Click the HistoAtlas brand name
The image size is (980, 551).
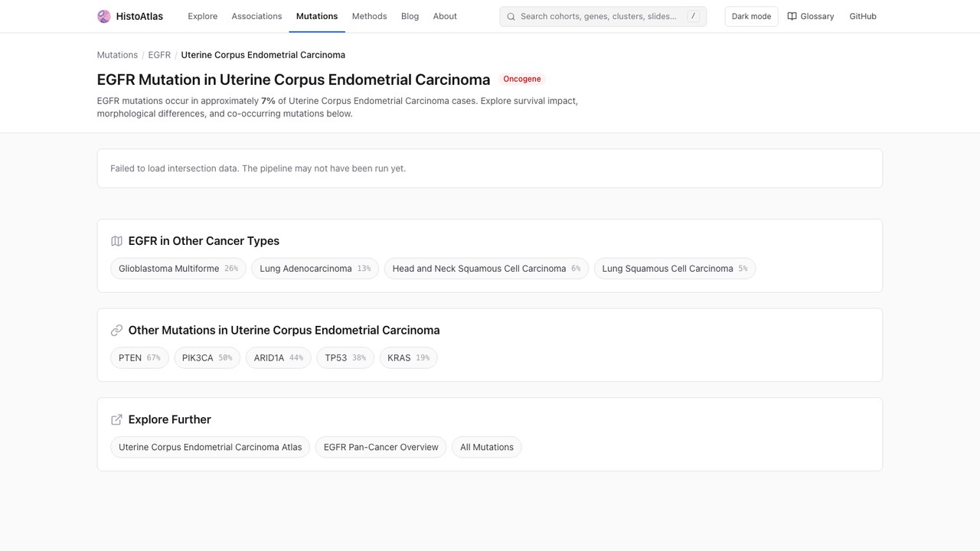[139, 16]
